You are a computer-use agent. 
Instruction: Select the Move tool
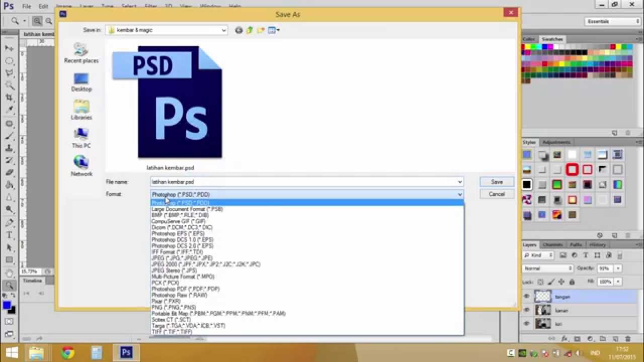click(9, 48)
